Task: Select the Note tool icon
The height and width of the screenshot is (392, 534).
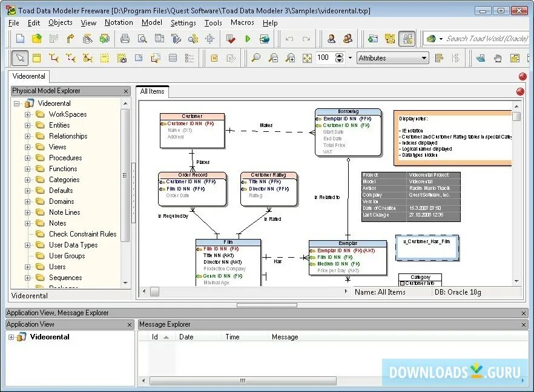Action: pyautogui.click(x=139, y=58)
